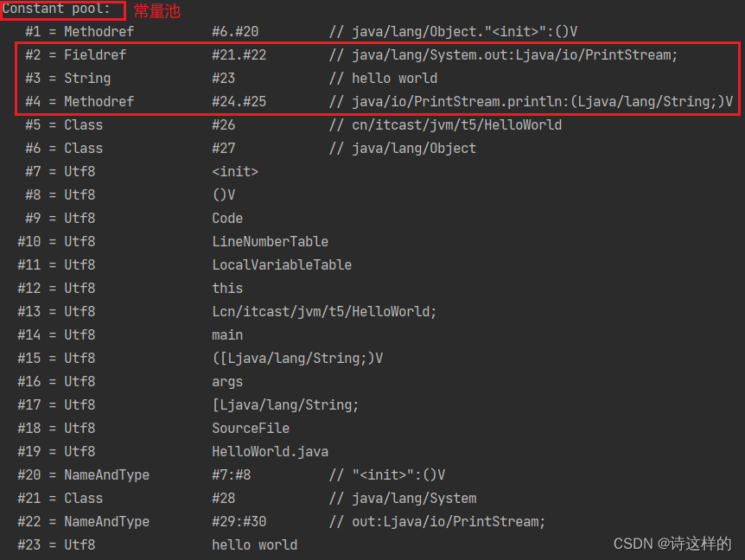Click the cn/itcast/jvm/t5/HelloWorld class comment

tap(456, 125)
